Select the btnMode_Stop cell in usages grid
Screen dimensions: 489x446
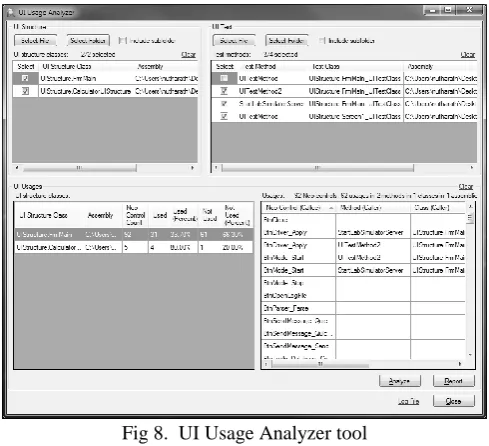[298, 283]
